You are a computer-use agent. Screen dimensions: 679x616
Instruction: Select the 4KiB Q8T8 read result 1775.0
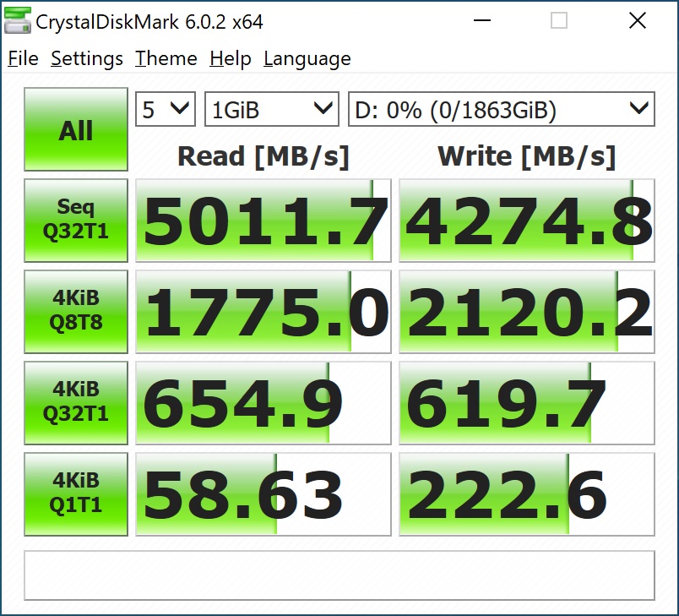pyautogui.click(x=263, y=312)
